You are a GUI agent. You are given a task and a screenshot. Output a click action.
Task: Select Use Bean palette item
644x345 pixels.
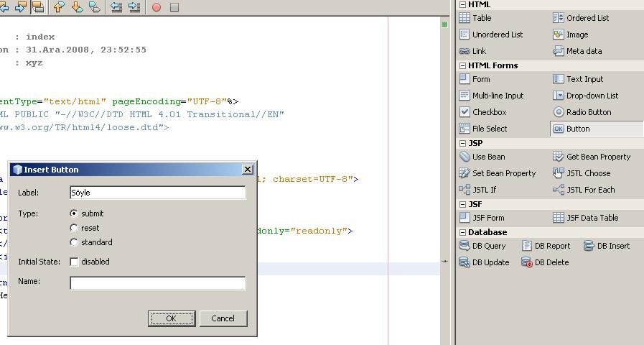(x=482, y=157)
